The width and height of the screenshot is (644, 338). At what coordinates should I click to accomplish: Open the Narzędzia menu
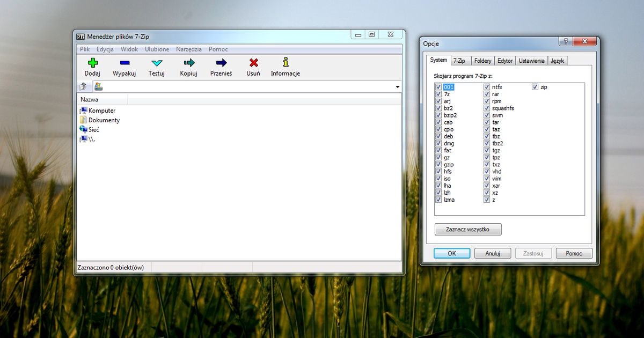point(188,49)
